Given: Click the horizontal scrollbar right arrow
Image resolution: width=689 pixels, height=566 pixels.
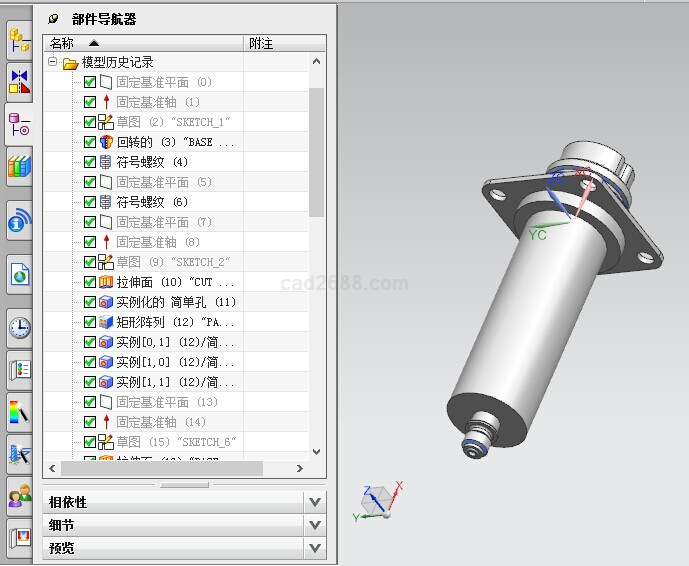Looking at the screenshot, I should (x=299, y=468).
